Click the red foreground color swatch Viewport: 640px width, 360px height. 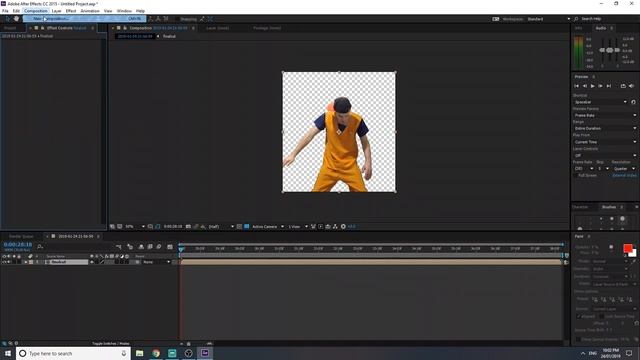coord(627,248)
